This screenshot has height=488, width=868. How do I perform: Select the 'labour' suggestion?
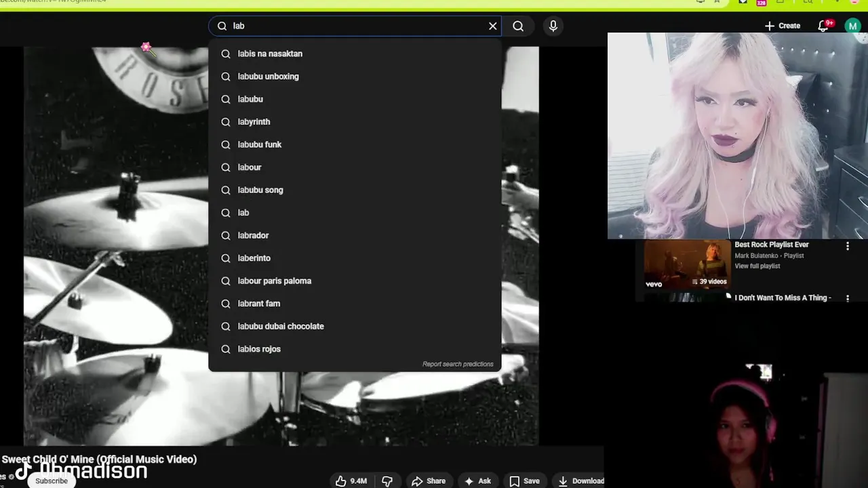tap(355, 167)
